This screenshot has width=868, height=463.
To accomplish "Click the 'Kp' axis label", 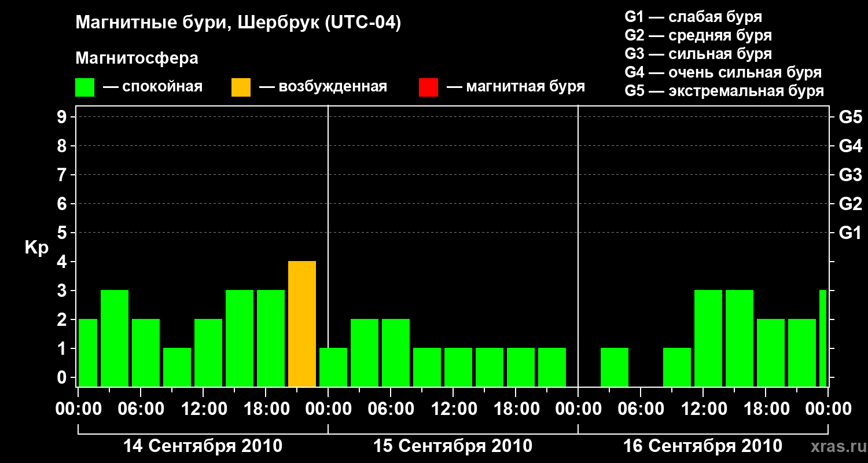I will tap(36, 248).
